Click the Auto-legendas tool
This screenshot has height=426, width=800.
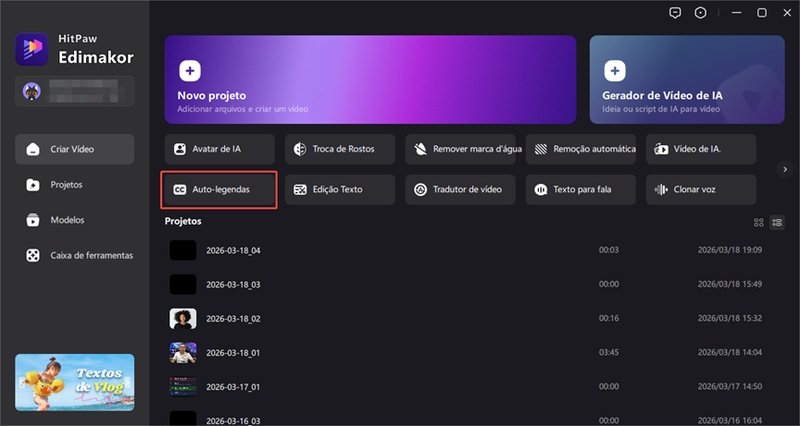219,189
